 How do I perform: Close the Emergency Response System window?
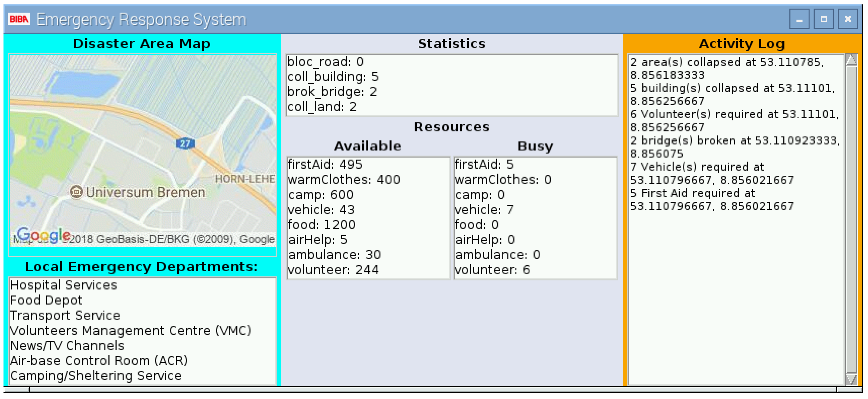[x=847, y=19]
